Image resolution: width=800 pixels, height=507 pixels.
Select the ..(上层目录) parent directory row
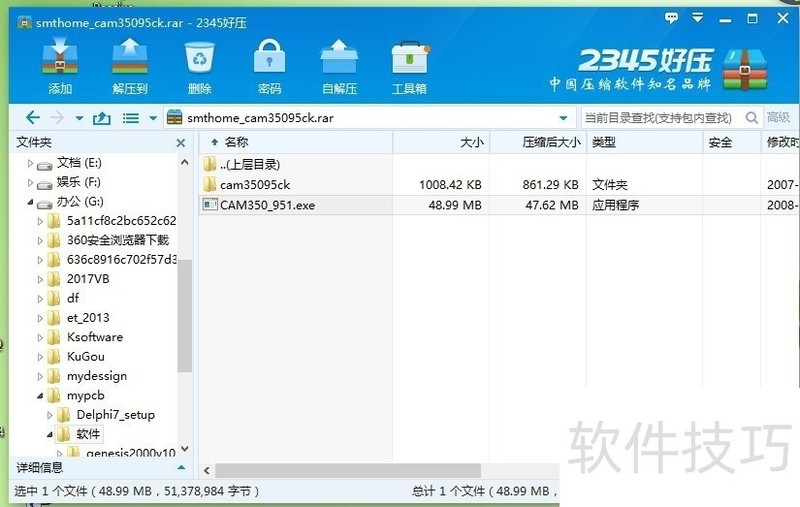[499, 164]
